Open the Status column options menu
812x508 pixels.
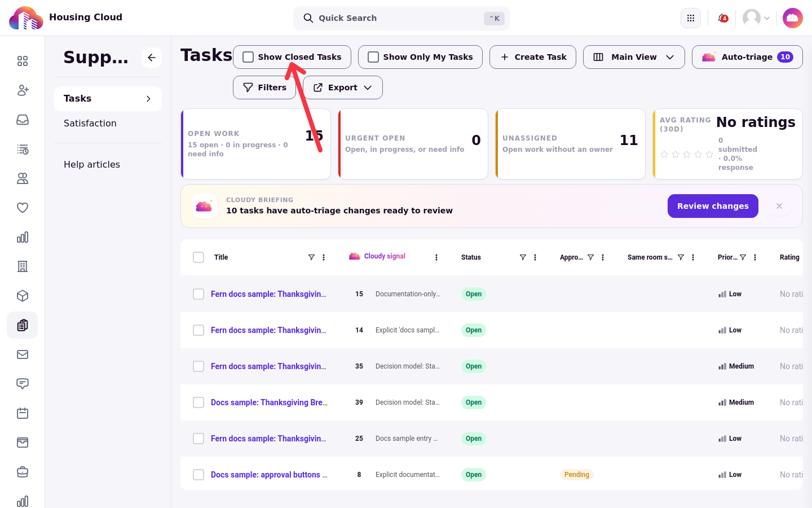[x=535, y=257]
